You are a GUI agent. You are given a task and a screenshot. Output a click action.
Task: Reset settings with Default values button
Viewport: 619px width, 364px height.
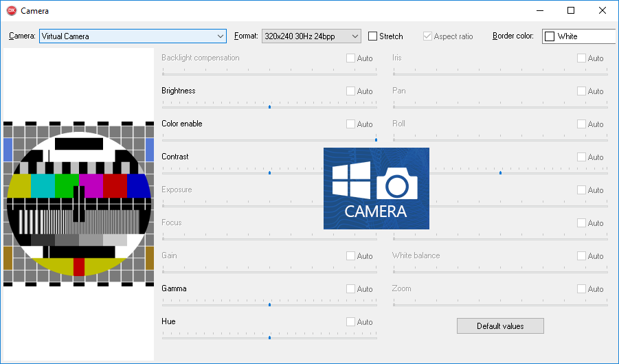tap(500, 326)
